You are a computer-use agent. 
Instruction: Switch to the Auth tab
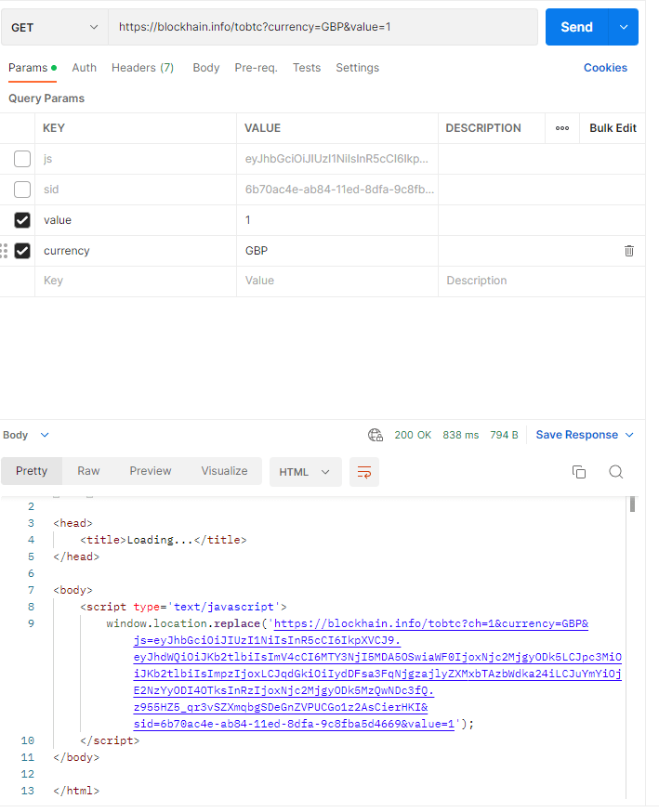pyautogui.click(x=84, y=68)
